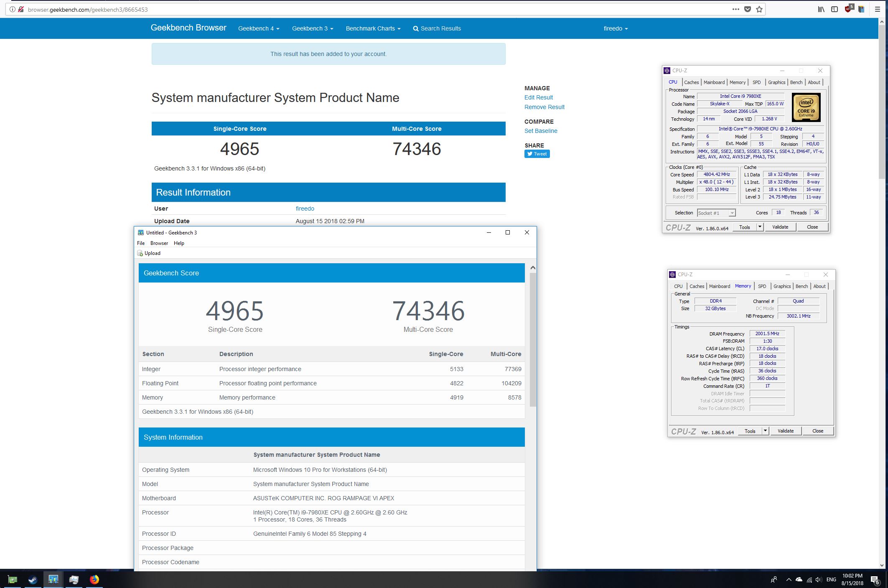Open the Socket #1 selection combo box
The height and width of the screenshot is (588, 888).
[x=716, y=213]
